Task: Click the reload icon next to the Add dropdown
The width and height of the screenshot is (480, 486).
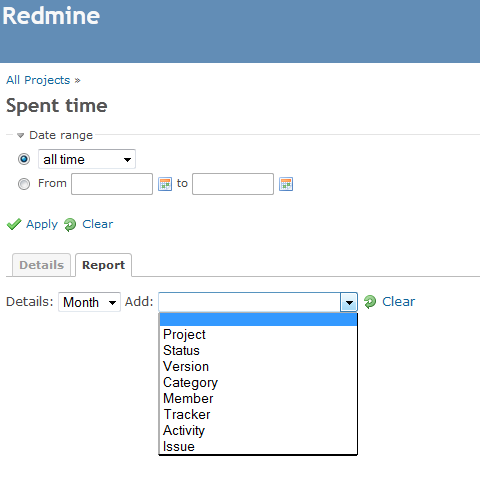Action: 370,302
